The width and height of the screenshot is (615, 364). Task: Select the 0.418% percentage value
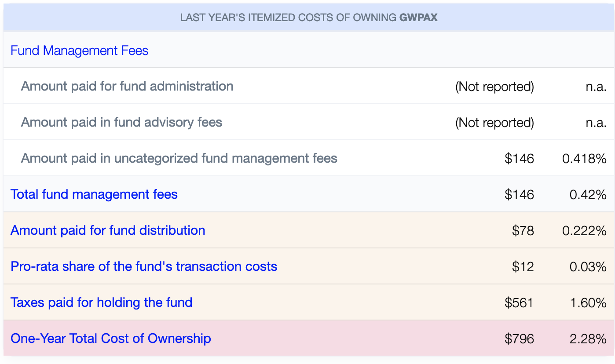coord(585,159)
